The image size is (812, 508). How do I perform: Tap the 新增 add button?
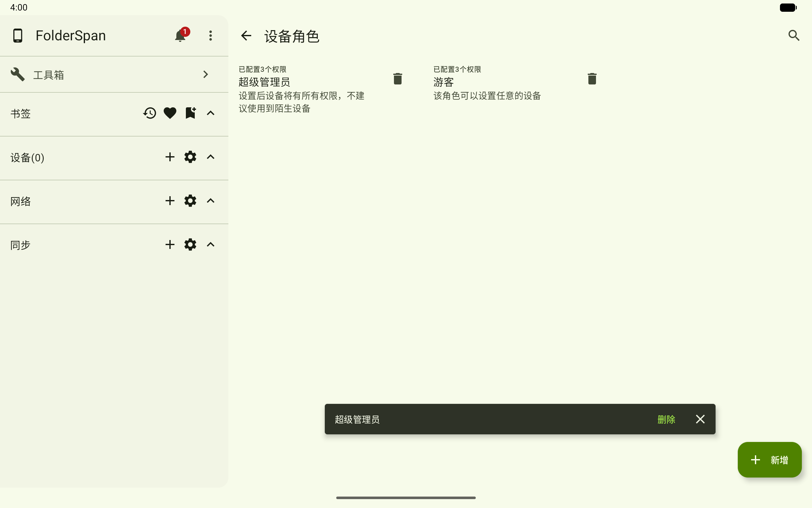click(x=769, y=460)
